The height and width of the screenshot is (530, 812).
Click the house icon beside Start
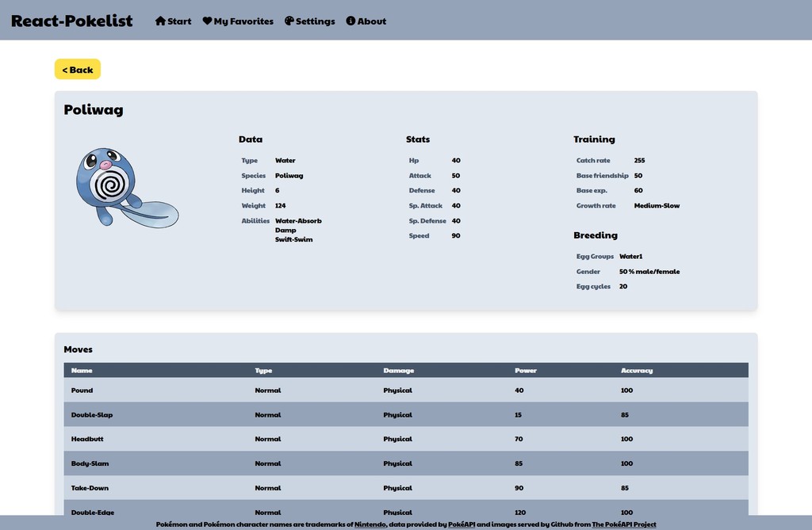tap(160, 21)
